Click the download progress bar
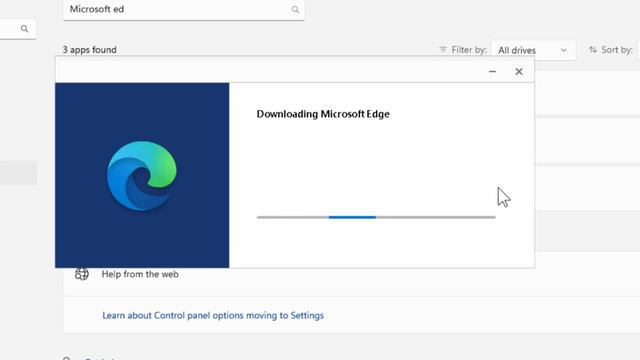The image size is (640, 360). (x=376, y=217)
